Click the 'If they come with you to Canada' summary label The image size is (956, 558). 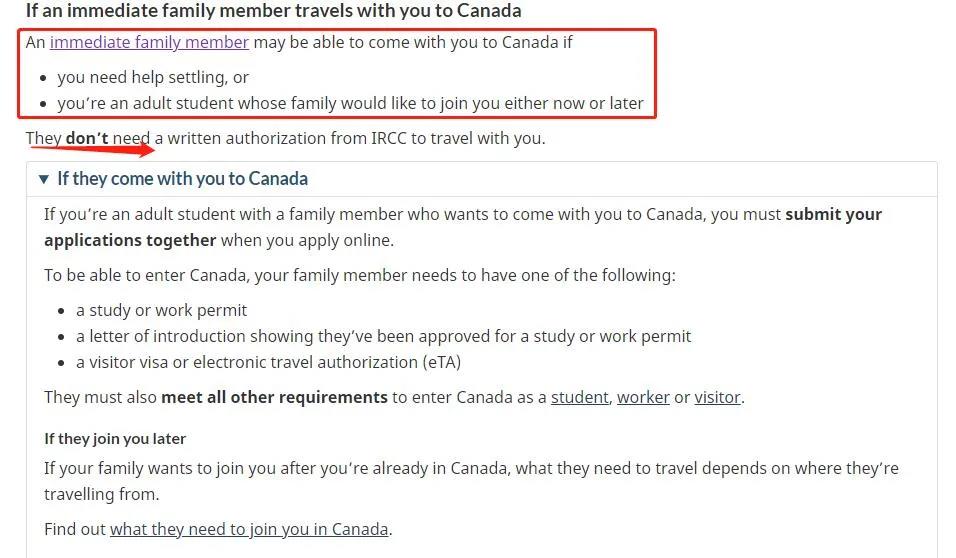[182, 179]
